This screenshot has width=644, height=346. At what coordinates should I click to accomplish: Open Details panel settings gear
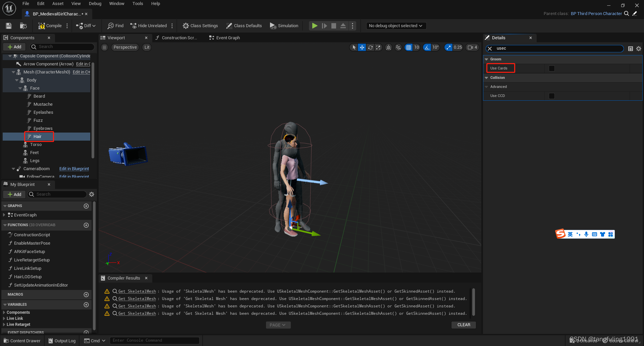[639, 49]
